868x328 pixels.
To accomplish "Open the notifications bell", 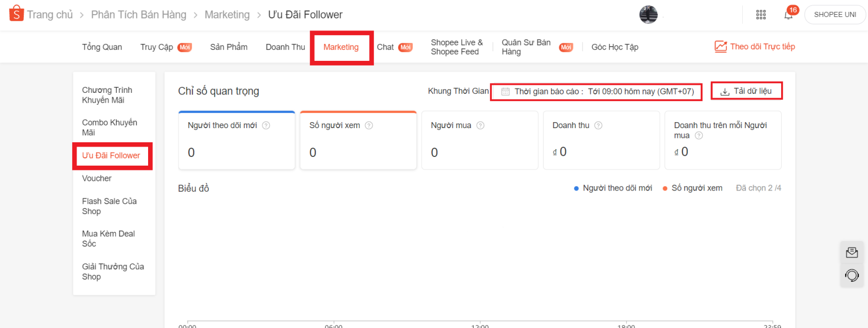I will 788,15.
